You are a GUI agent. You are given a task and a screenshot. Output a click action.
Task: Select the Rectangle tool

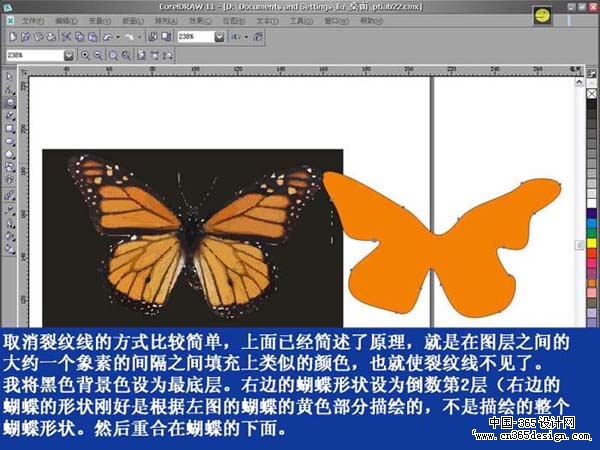click(x=9, y=128)
